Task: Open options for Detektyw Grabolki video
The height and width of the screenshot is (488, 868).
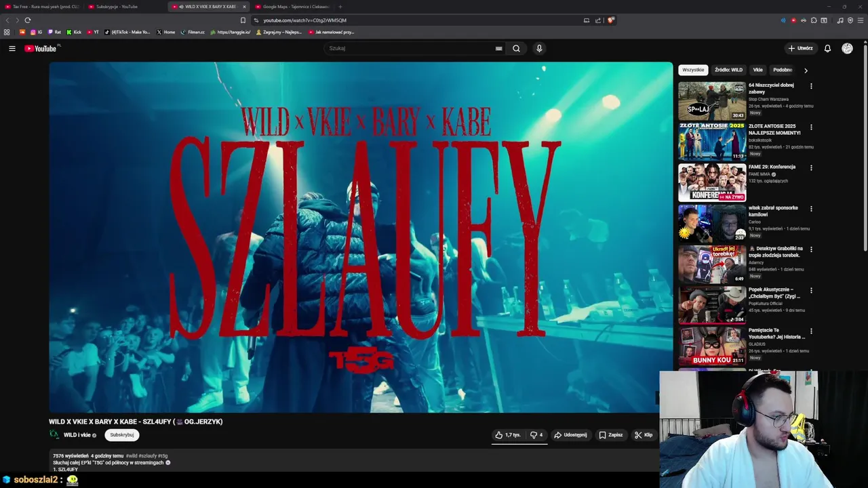Action: click(811, 249)
